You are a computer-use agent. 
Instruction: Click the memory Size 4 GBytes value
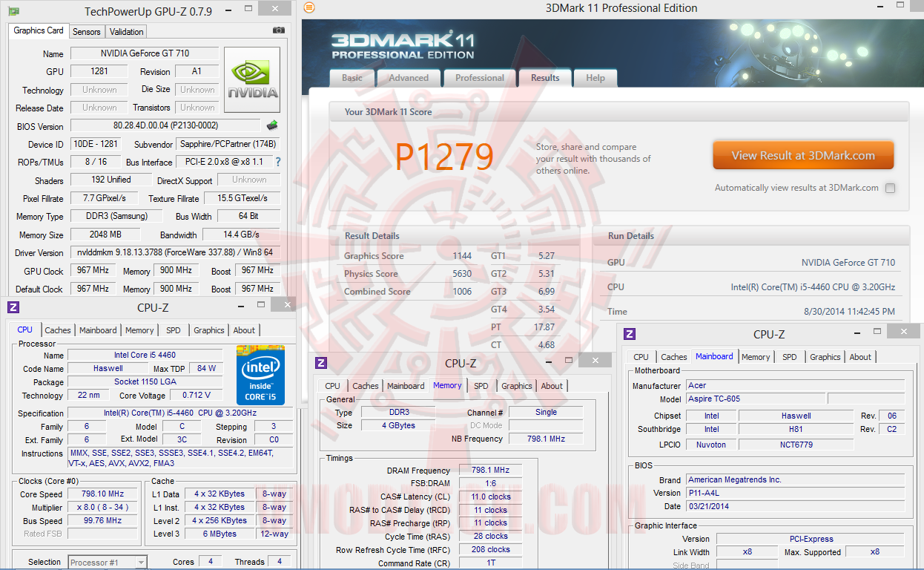pyautogui.click(x=397, y=426)
